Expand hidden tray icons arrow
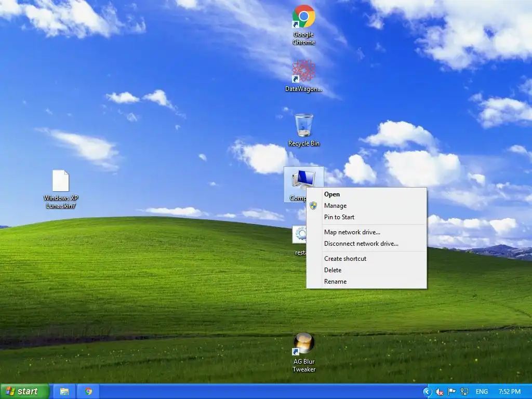 pyautogui.click(x=427, y=392)
